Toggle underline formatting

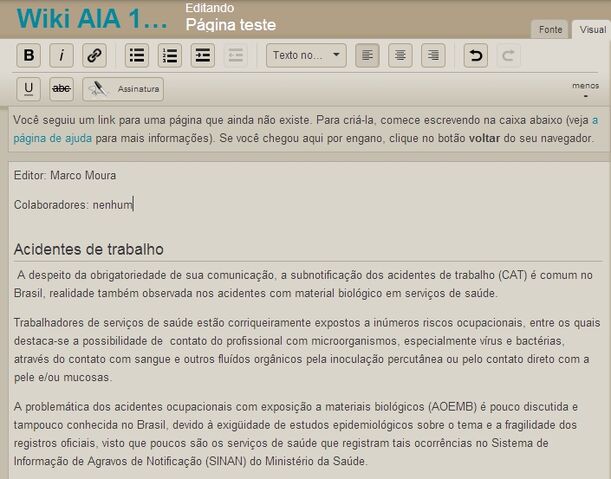point(28,89)
